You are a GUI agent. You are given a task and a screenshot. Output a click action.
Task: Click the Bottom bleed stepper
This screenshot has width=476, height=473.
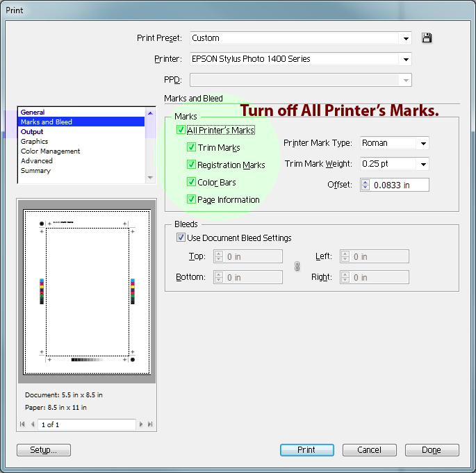click(x=219, y=277)
